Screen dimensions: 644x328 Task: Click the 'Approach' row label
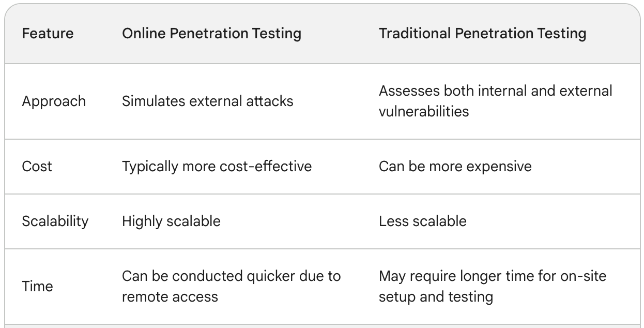click(x=54, y=101)
